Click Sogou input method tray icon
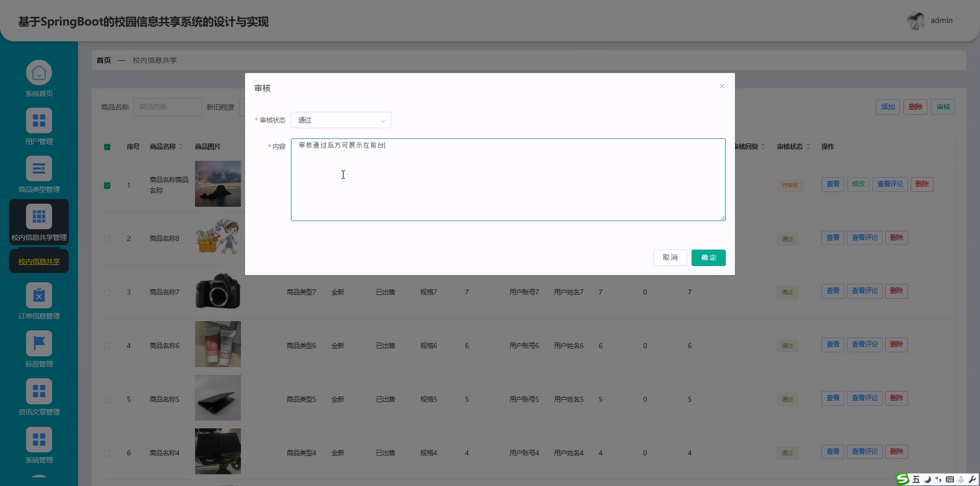This screenshot has width=980, height=486. pyautogui.click(x=903, y=479)
